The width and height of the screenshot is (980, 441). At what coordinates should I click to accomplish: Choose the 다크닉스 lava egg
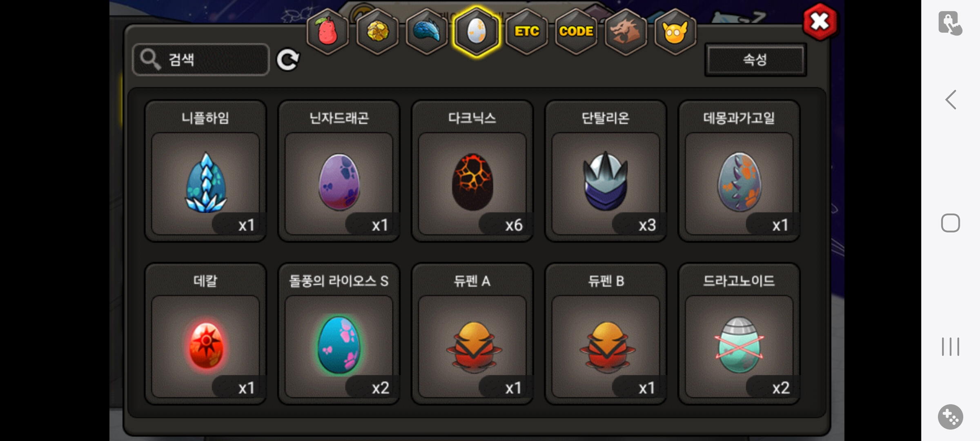pyautogui.click(x=472, y=171)
